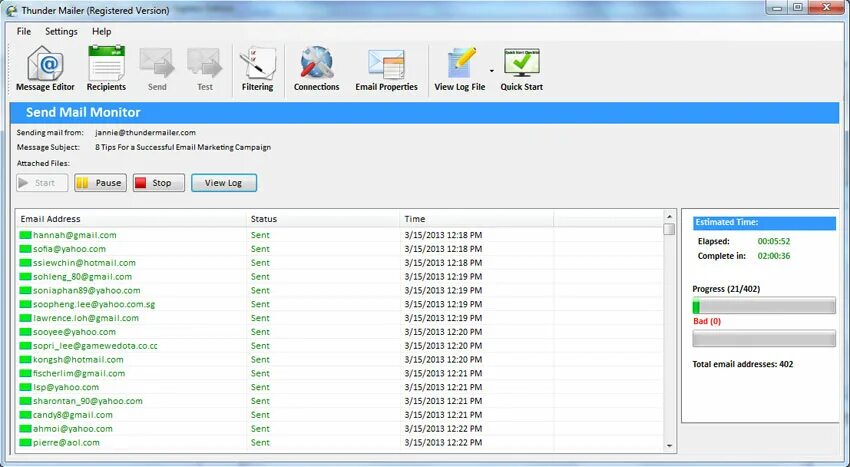This screenshot has height=467, width=850.
Task: Click Total email addresses: 402 label
Action: pos(743,364)
